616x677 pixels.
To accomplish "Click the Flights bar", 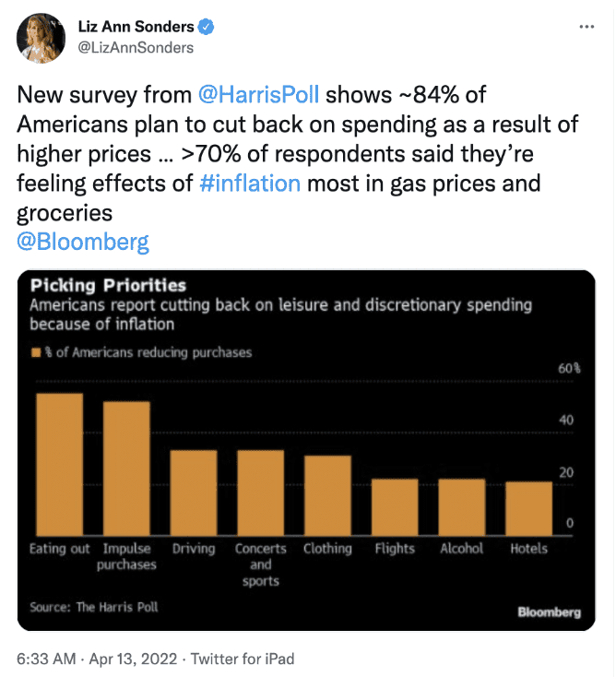I will (395, 507).
